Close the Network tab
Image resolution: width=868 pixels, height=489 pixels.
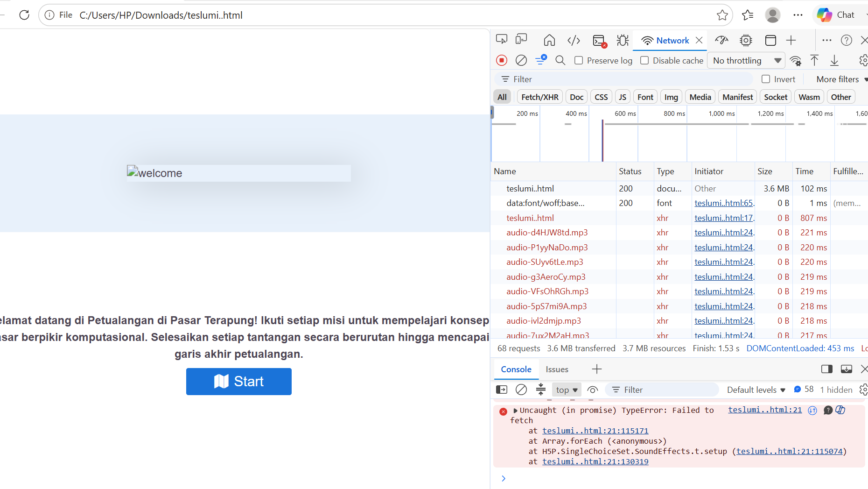699,40
